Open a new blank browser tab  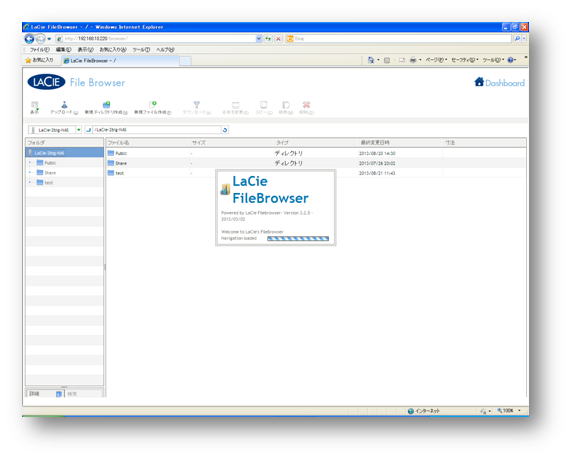coord(185,61)
